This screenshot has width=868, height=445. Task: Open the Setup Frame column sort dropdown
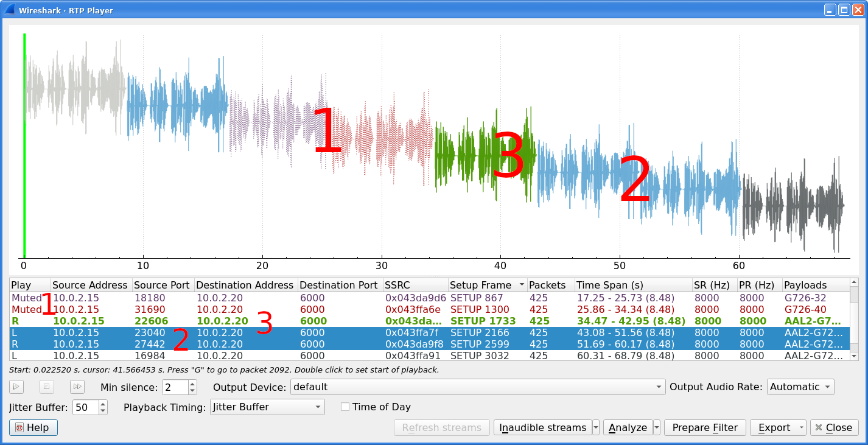click(522, 285)
